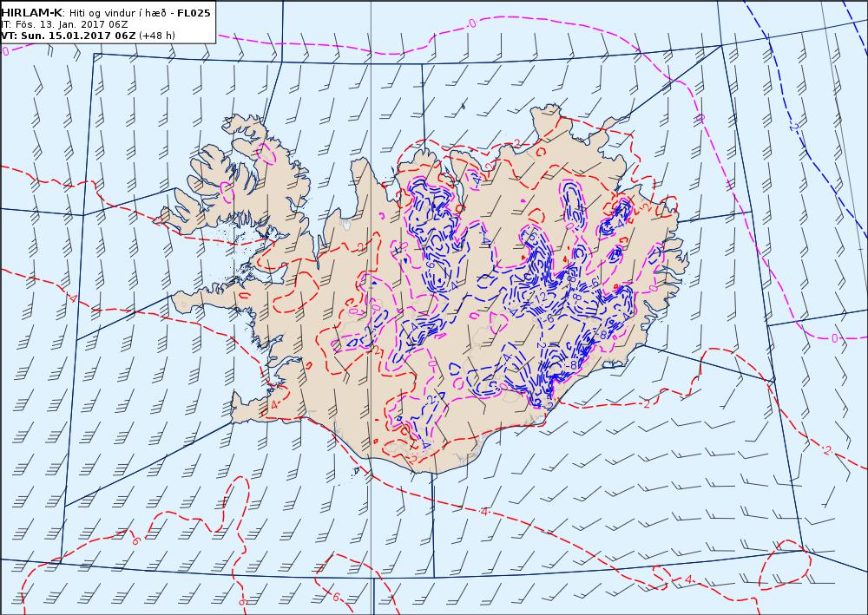
Task: Select the FL025 flight level label
Action: pos(194,13)
